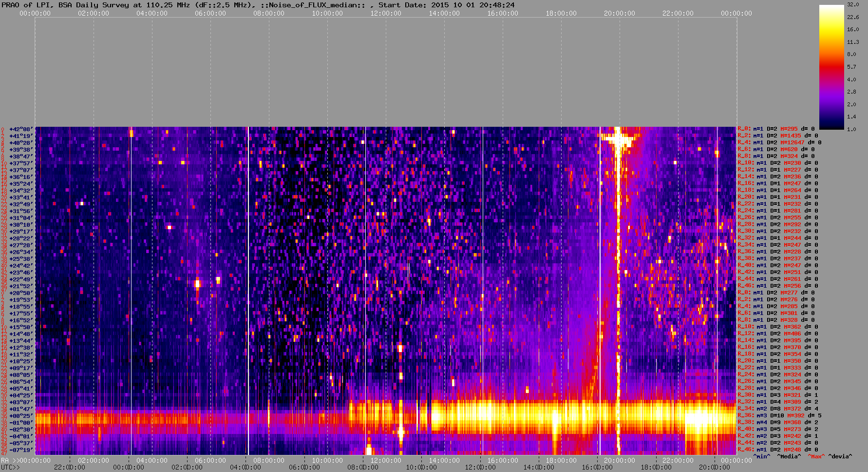Select the ^Media^ legend label
Image resolution: width=868 pixels, height=472 pixels.
[x=789, y=456]
